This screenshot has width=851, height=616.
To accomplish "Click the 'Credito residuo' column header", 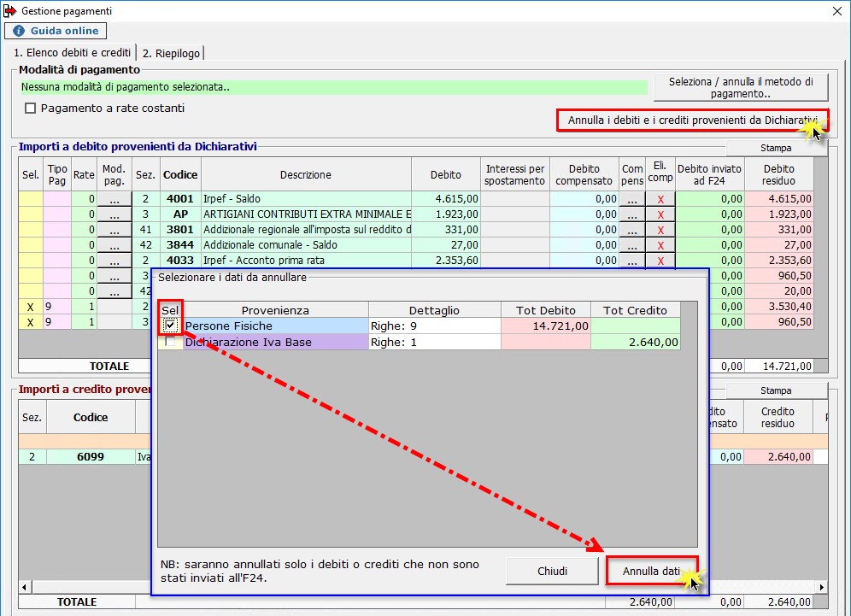I will [778, 418].
